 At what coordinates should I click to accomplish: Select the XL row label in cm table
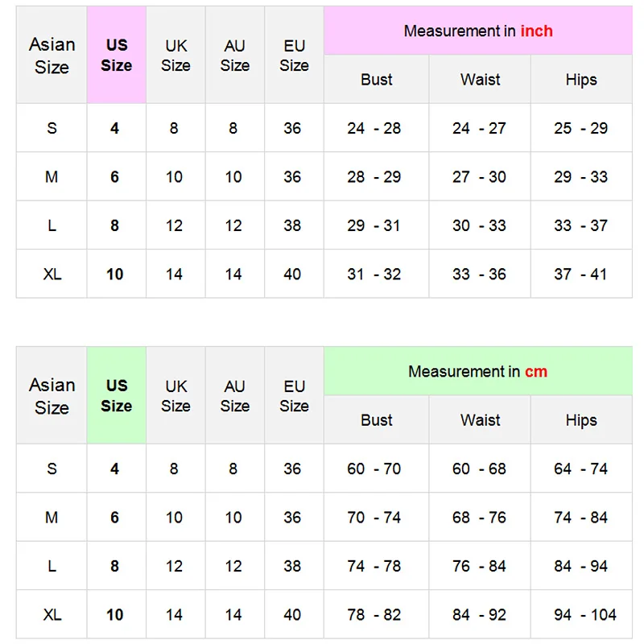tap(52, 615)
